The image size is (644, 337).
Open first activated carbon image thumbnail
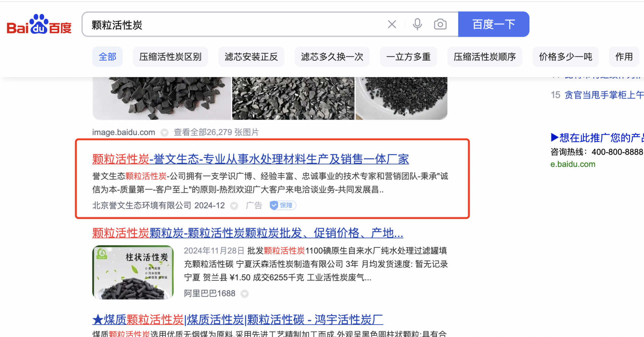(162, 98)
